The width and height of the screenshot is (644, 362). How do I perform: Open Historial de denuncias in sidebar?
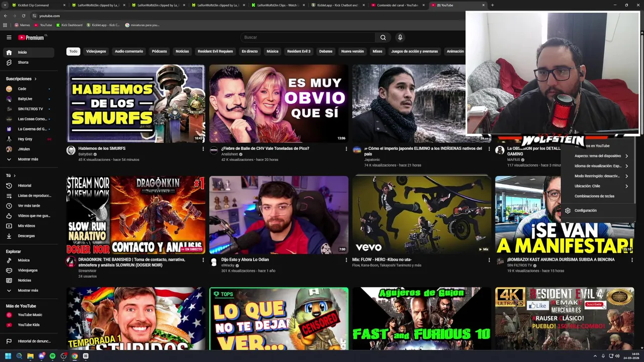point(29,341)
